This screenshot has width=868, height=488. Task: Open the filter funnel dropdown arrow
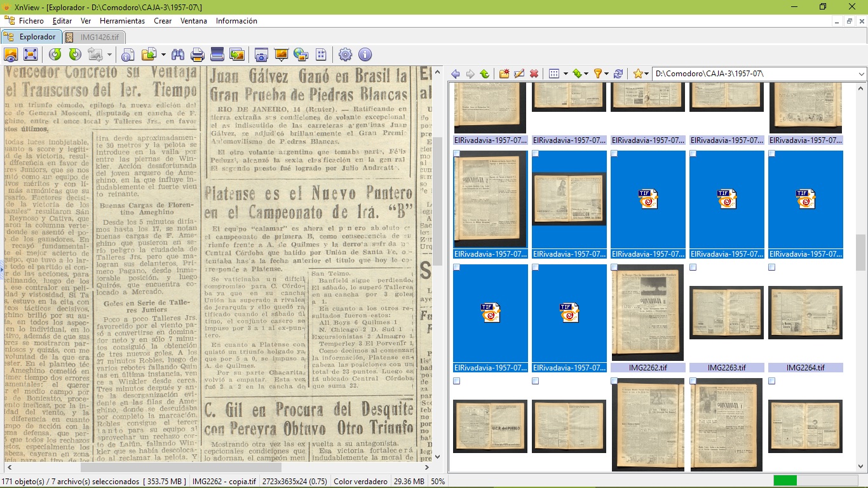click(x=606, y=74)
